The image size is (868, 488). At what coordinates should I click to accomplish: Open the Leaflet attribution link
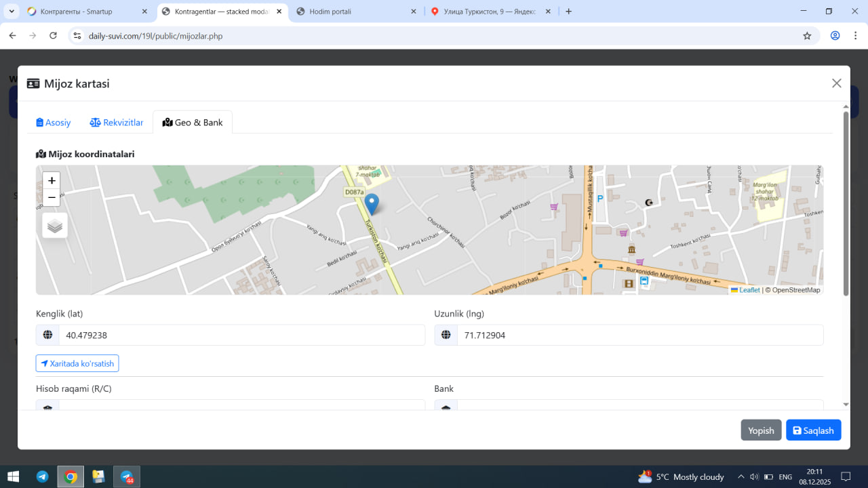coord(749,290)
